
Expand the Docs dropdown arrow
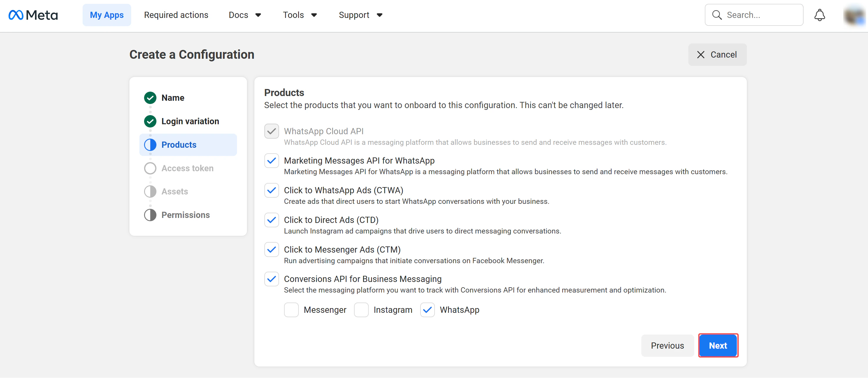pyautogui.click(x=258, y=15)
